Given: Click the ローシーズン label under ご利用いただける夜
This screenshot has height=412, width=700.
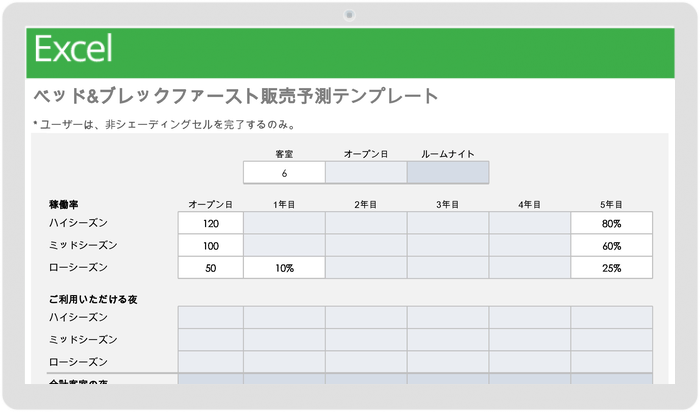Looking at the screenshot, I should (78, 362).
